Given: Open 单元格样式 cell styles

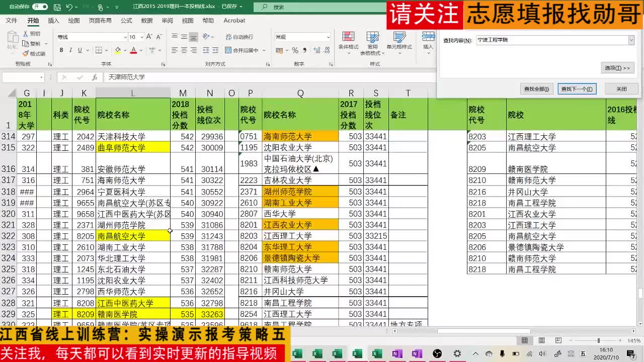Looking at the screenshot, I should tap(399, 42).
